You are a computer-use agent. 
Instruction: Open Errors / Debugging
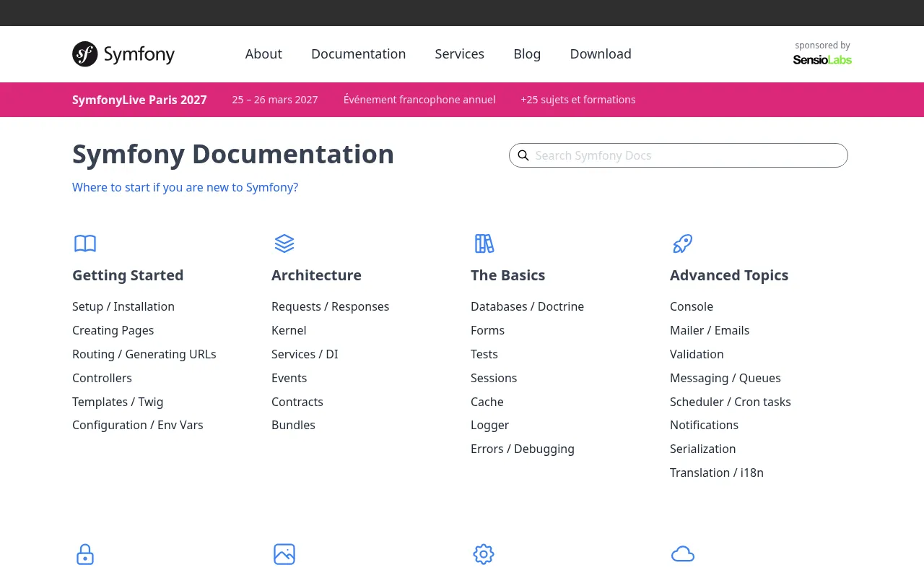(523, 449)
